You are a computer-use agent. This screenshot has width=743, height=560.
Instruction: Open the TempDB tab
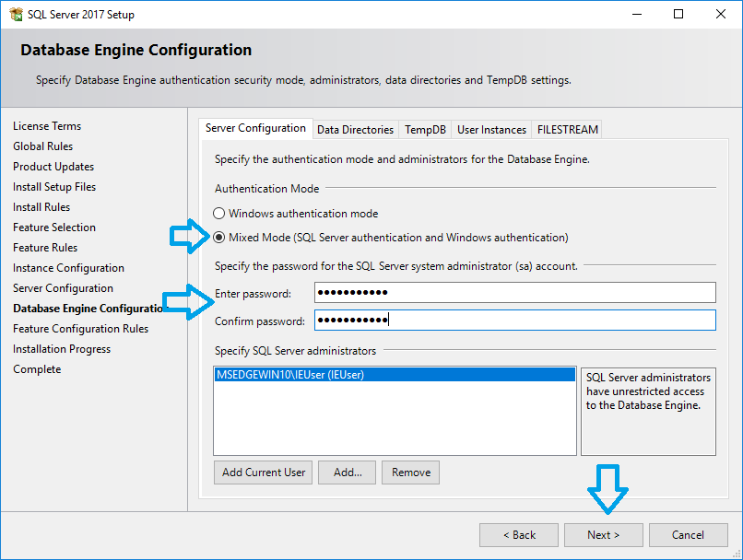pos(425,130)
